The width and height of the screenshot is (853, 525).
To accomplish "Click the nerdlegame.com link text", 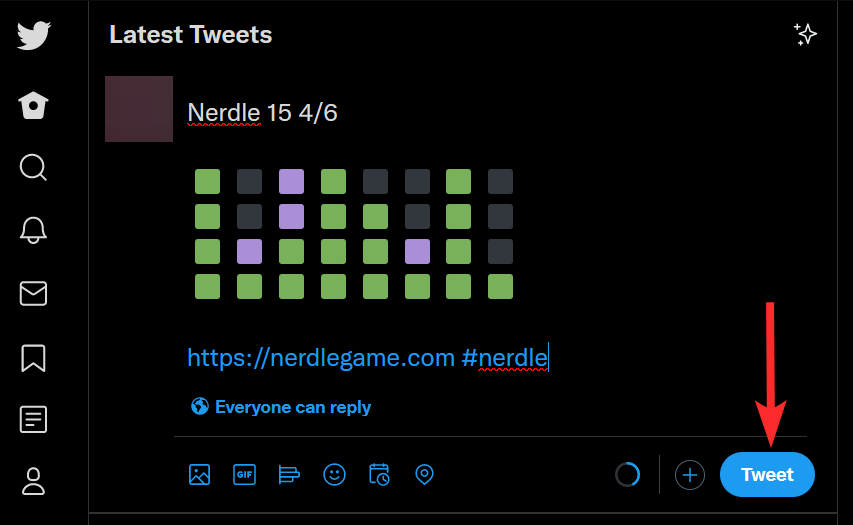I will click(x=321, y=357).
